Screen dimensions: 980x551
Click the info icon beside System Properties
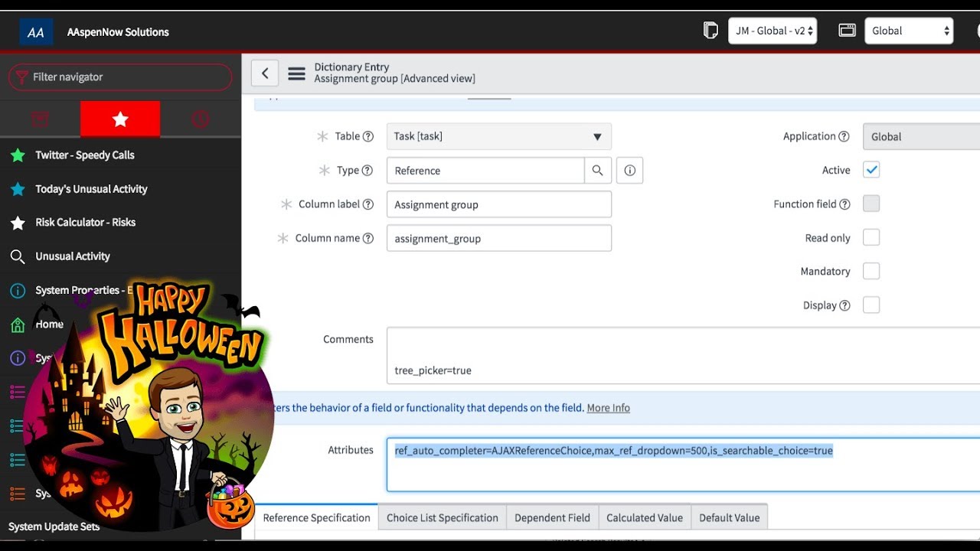[18, 291]
